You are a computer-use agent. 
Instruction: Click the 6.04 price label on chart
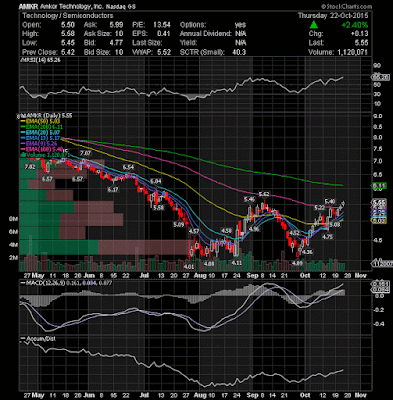click(156, 182)
